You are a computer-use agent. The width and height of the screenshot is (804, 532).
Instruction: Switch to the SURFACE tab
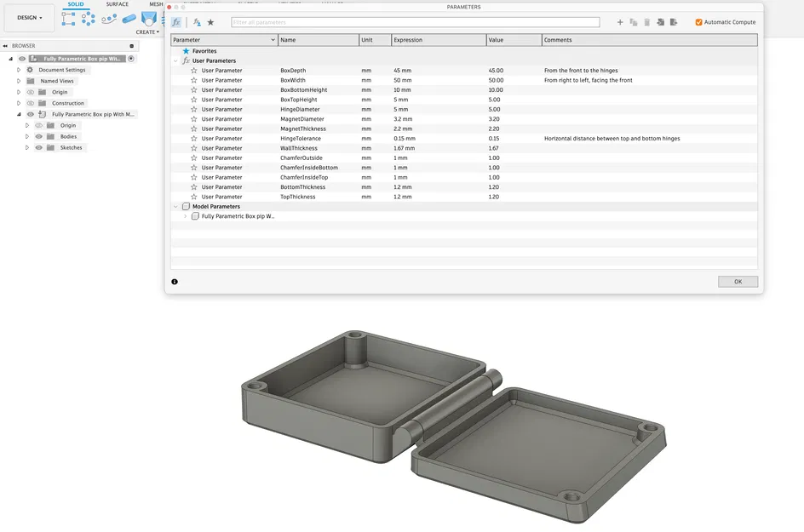click(117, 3)
